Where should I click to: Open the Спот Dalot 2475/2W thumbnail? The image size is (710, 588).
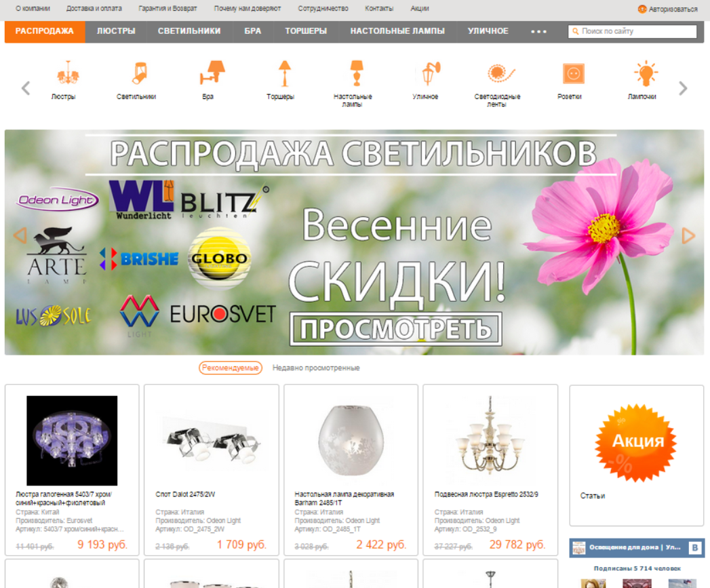tap(212, 441)
